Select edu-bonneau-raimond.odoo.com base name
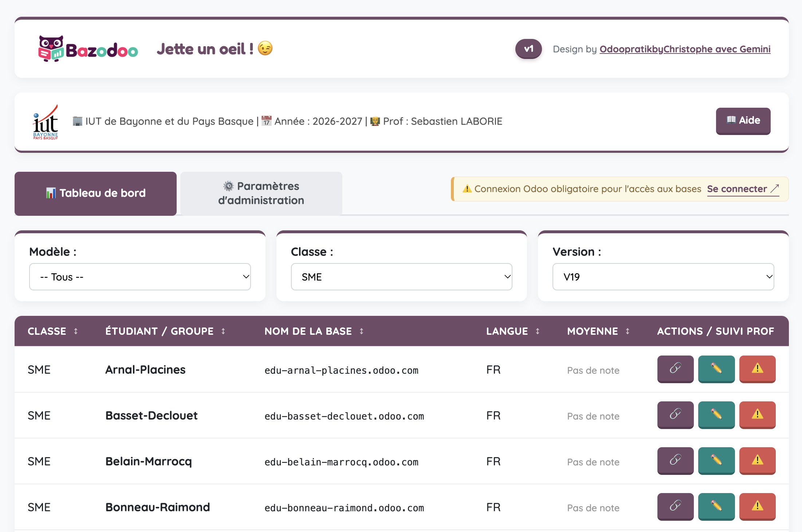Viewport: 802px width, 532px height. 344,508
